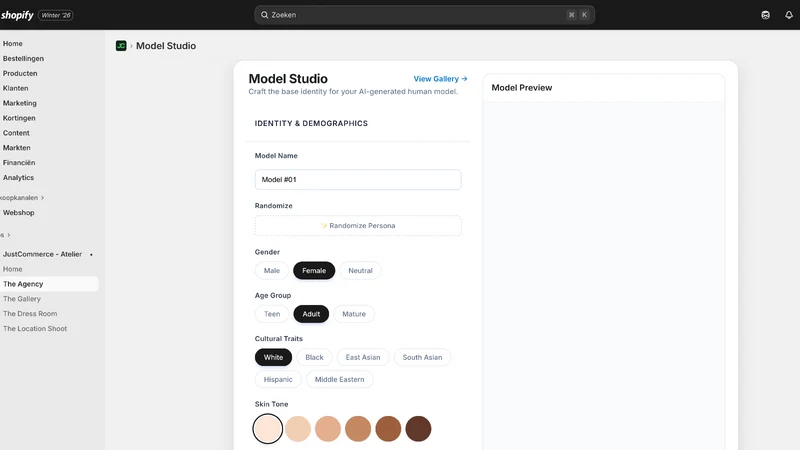Choose the Mature age group
This screenshot has height=450, width=800.
click(x=354, y=314)
